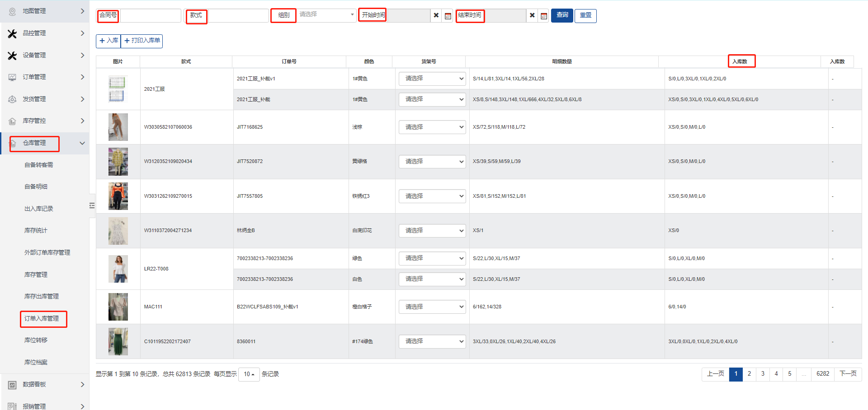
Task: Click the 数据看板 chart icon
Action: (x=12, y=385)
